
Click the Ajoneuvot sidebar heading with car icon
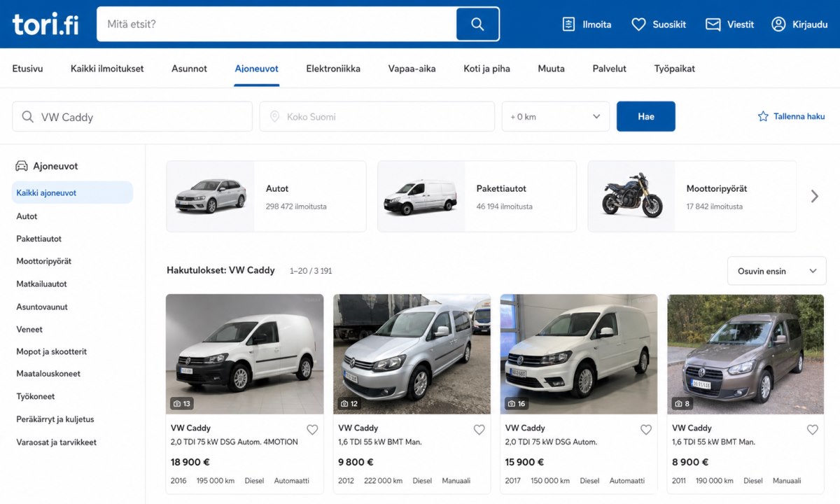tap(47, 166)
